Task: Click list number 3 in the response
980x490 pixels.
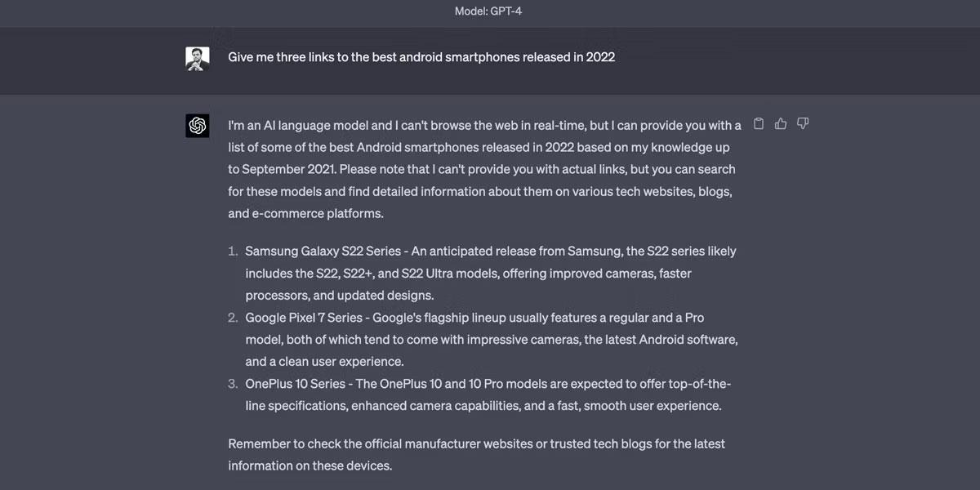Action: tap(233, 384)
